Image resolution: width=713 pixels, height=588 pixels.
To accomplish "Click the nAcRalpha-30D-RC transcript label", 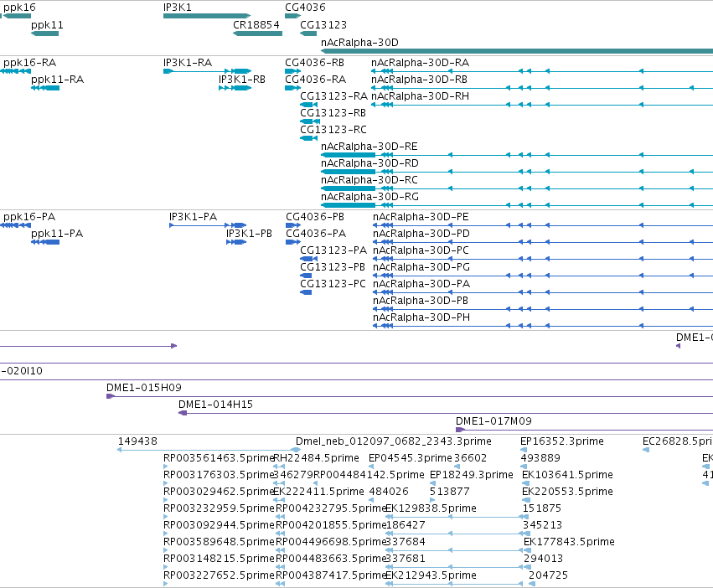I will [369, 180].
